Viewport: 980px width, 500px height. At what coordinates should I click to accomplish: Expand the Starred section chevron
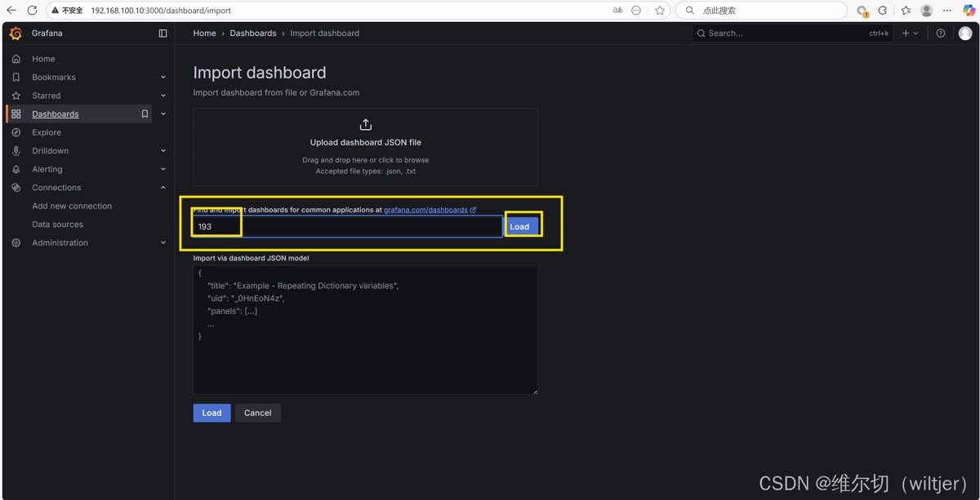coord(163,96)
